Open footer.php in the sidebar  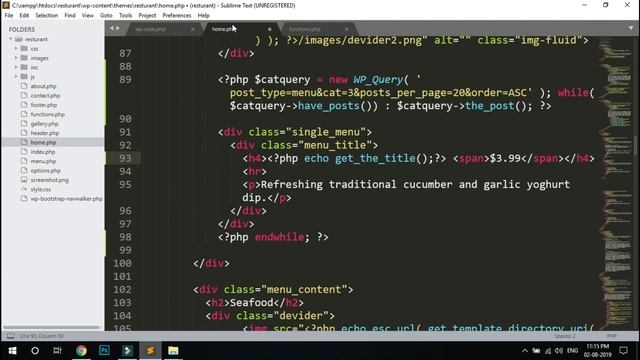(44, 105)
